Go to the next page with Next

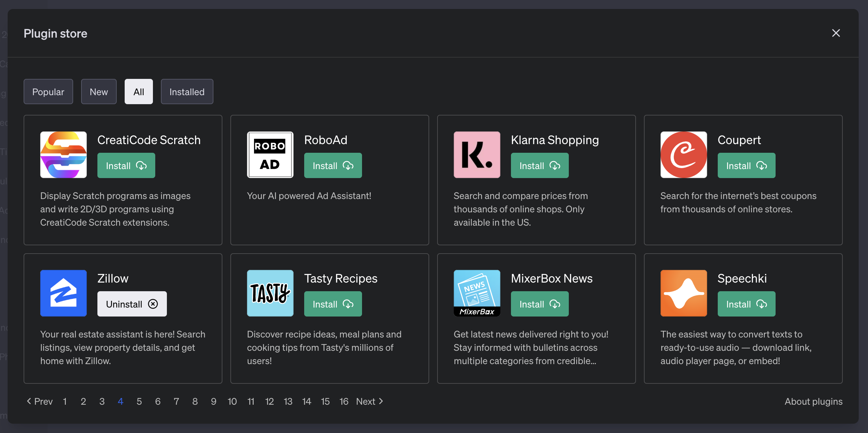pyautogui.click(x=370, y=401)
